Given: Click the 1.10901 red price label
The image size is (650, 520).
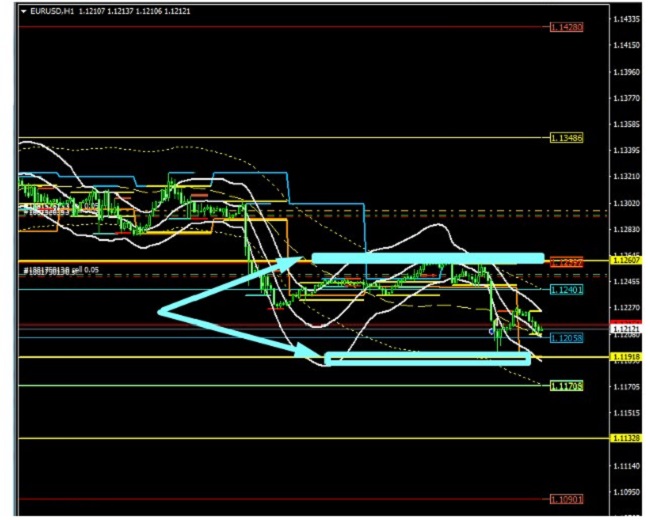Looking at the screenshot, I should tap(565, 499).
